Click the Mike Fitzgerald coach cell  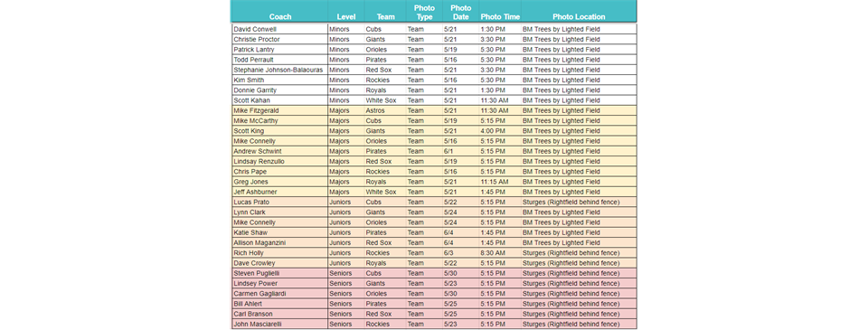pyautogui.click(x=279, y=110)
